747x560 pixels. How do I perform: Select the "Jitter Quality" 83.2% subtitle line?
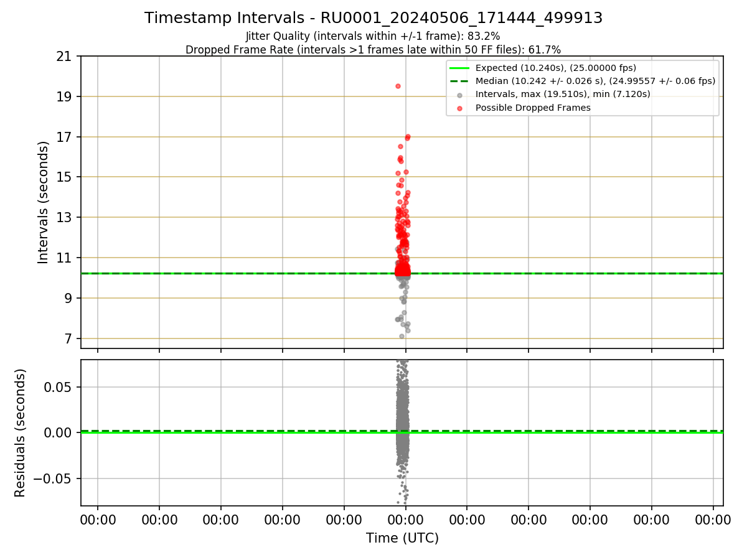coord(373,37)
